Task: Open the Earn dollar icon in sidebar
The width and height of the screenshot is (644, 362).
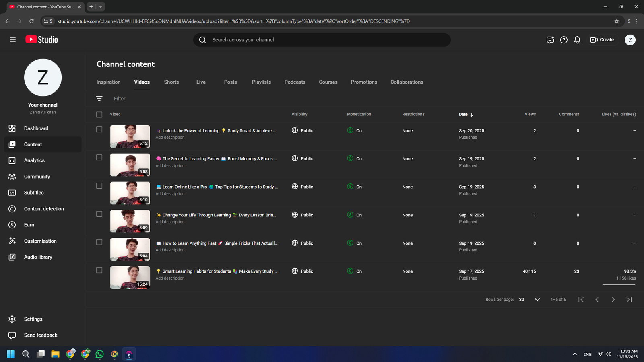Action: click(x=12, y=225)
